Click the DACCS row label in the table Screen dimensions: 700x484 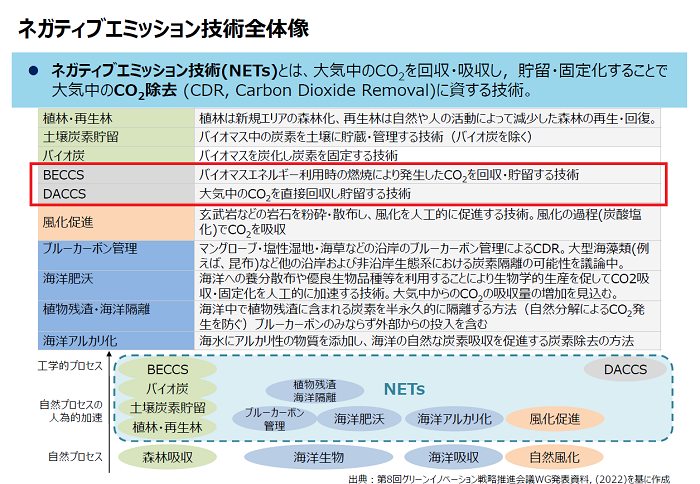pos(64,193)
